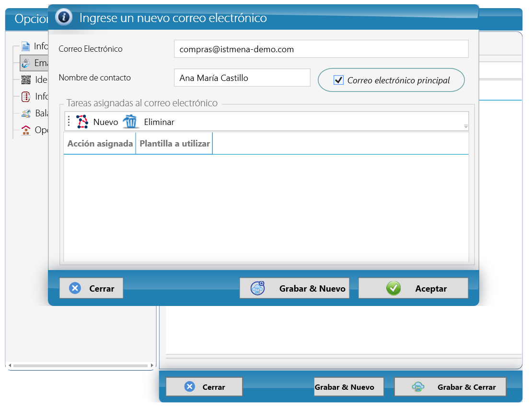Click the Grabar & Nuevo disk icon in dialog
The image size is (532, 407).
(x=257, y=288)
